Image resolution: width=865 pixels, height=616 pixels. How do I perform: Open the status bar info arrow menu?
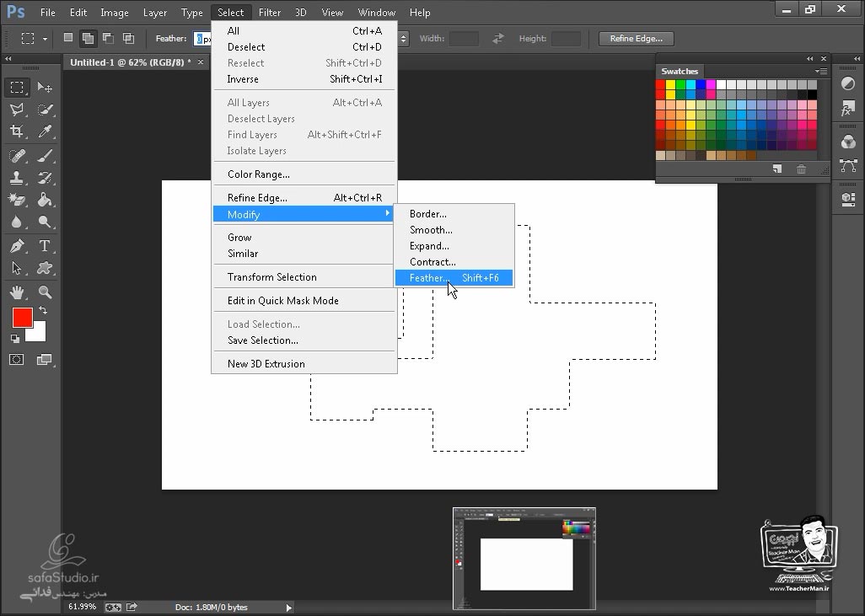(x=288, y=608)
